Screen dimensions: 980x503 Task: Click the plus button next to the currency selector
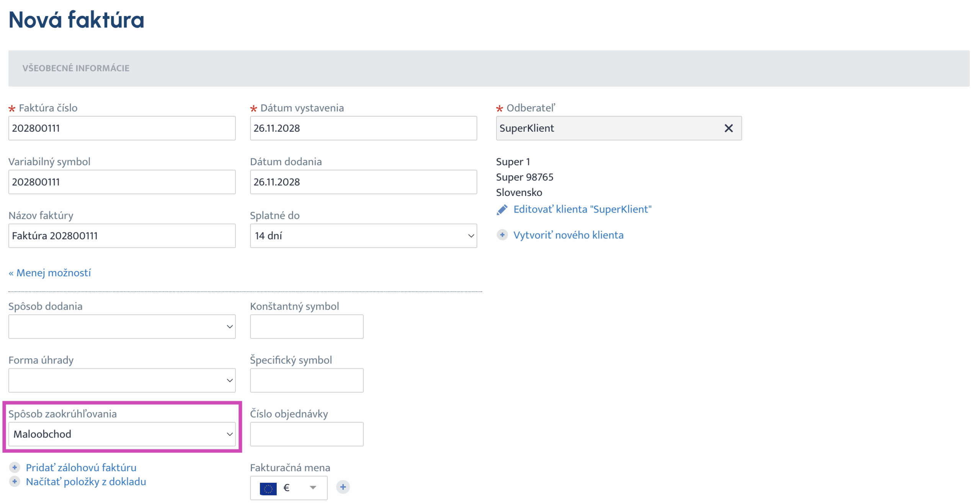[x=343, y=487]
